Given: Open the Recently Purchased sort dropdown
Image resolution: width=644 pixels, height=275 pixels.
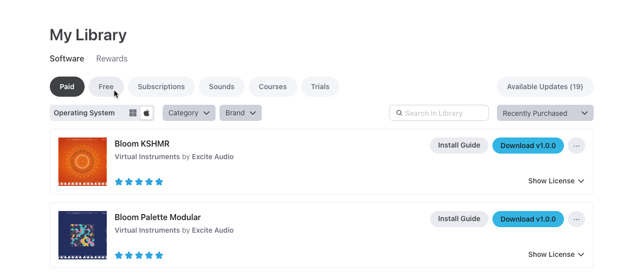Looking at the screenshot, I should coord(545,113).
